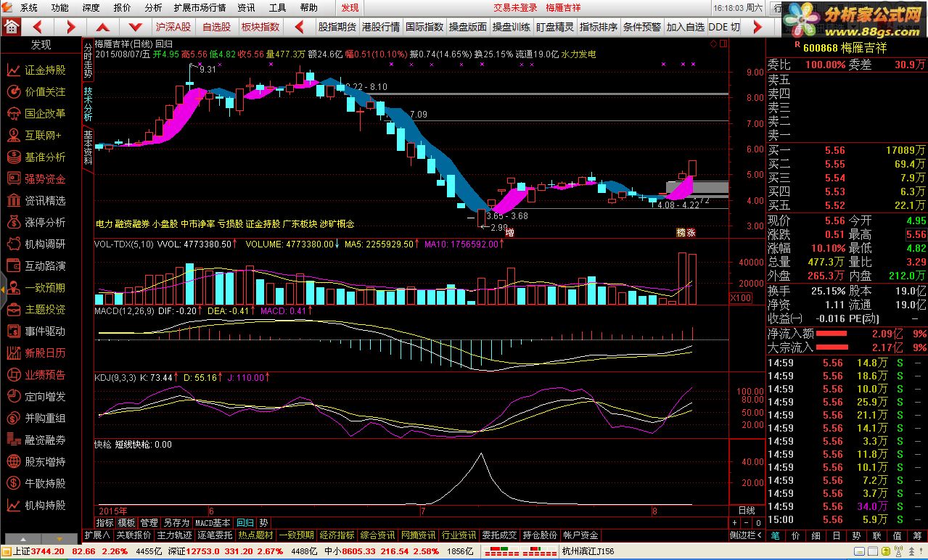Open 股指期货 from the toolbar
928x560 pixels.
click(337, 27)
